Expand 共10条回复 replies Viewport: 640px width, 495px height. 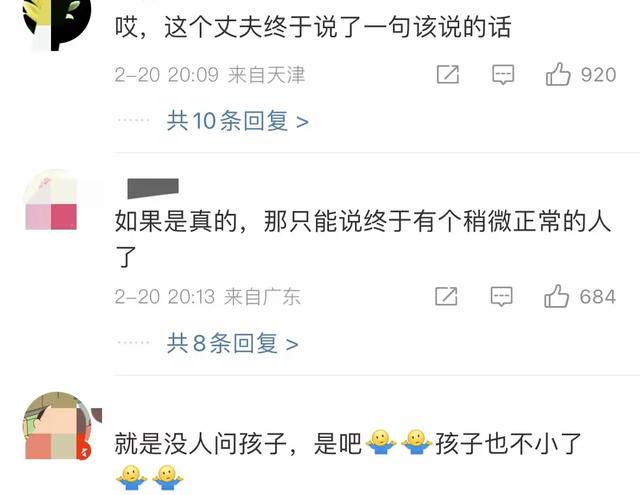238,121
